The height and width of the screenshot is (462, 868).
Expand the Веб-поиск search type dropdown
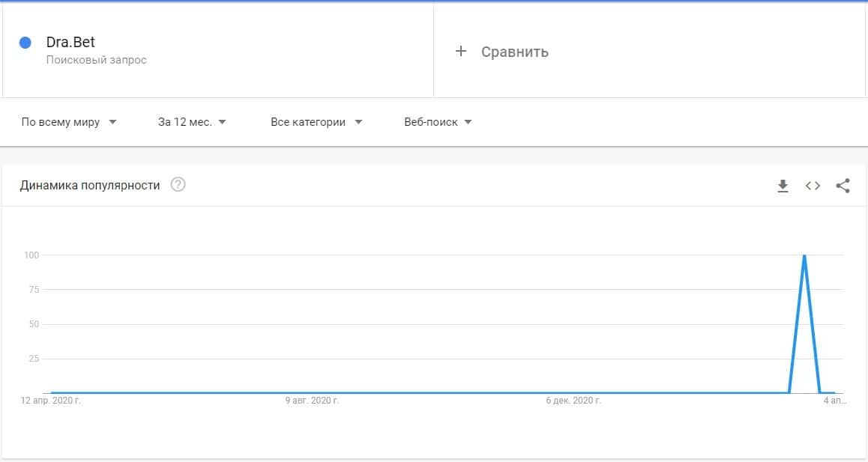pos(438,122)
